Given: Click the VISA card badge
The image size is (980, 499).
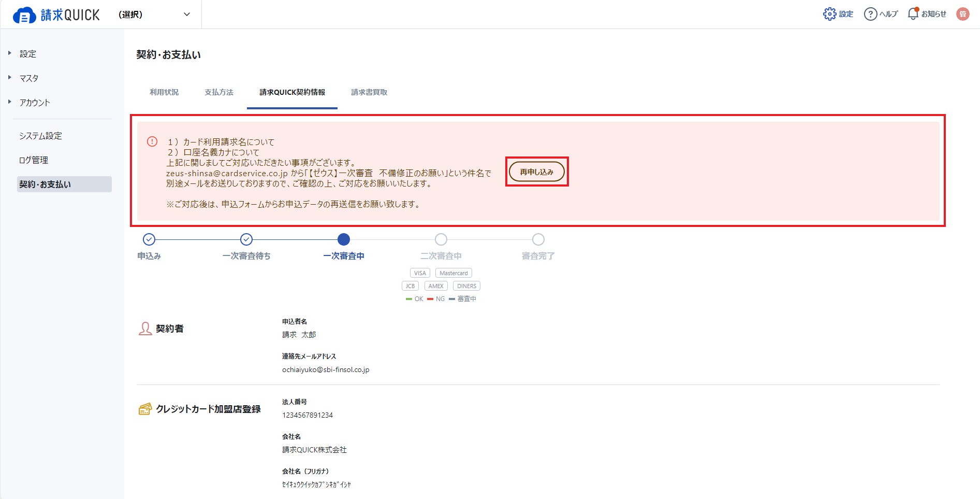Looking at the screenshot, I should click(x=420, y=273).
